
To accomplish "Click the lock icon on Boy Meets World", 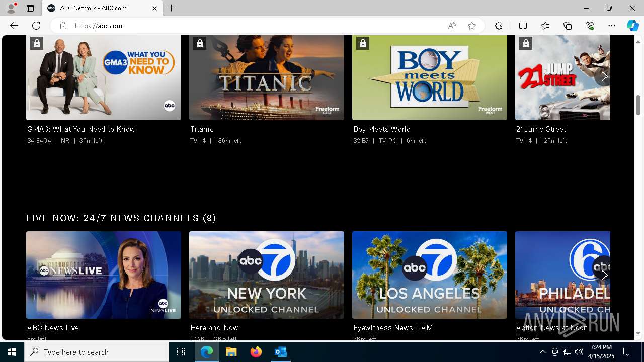I will point(363,43).
